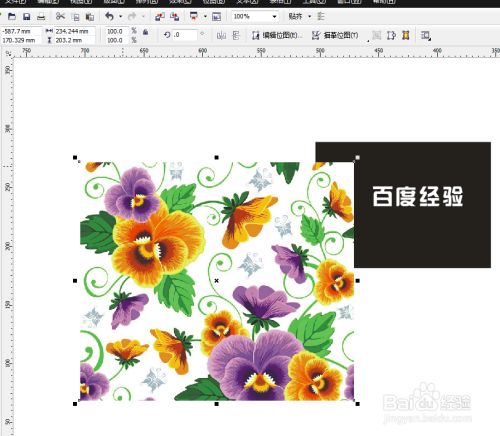500x436 pixels.
Task: Click the Import icon
Action: coord(160,16)
